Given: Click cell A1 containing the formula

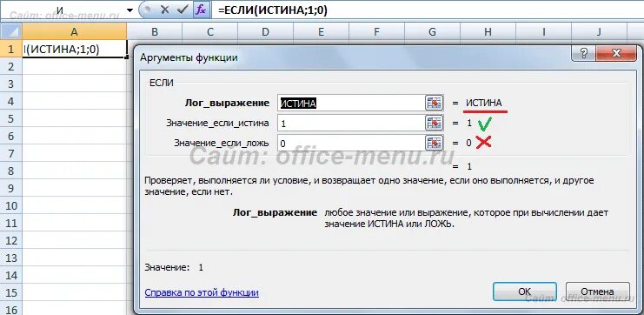Looking at the screenshot, I should pyautogui.click(x=75, y=49).
